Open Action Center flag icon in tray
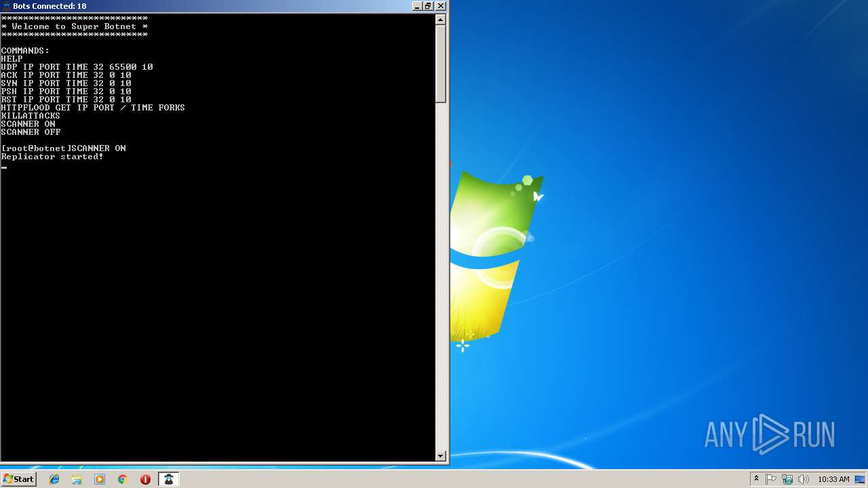The image size is (868, 488). click(771, 479)
